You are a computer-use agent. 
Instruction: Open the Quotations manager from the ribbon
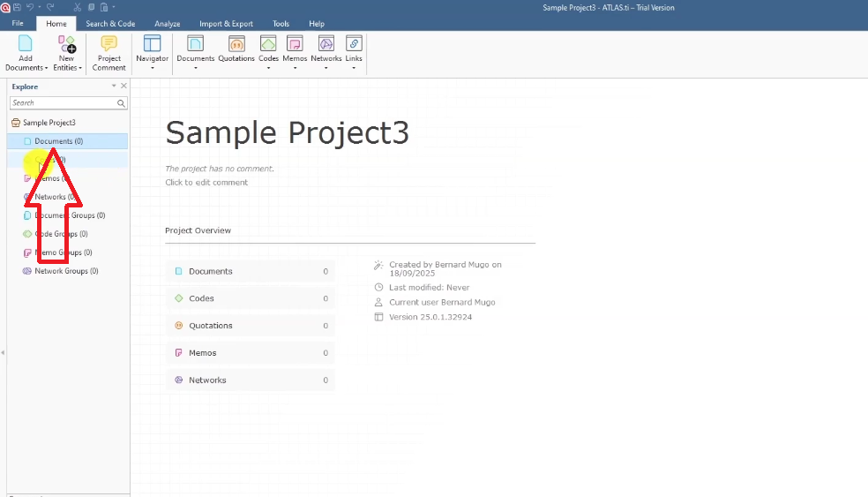tap(236, 45)
